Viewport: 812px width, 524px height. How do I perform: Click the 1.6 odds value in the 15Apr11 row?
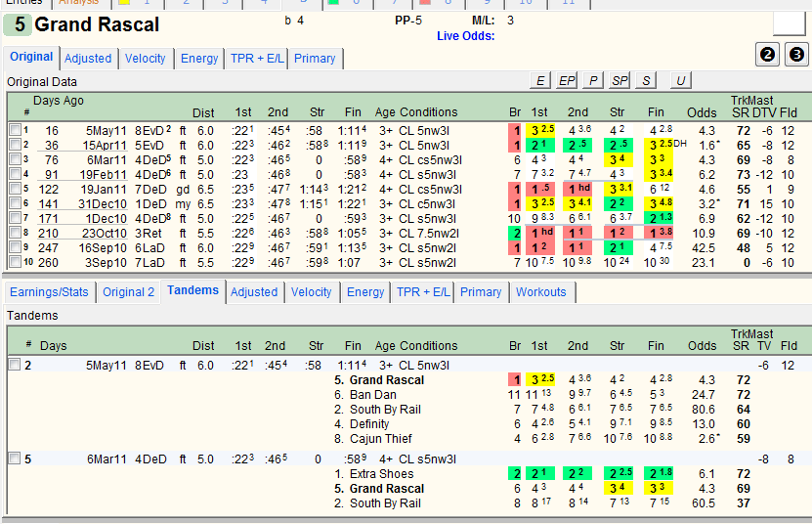click(x=709, y=146)
